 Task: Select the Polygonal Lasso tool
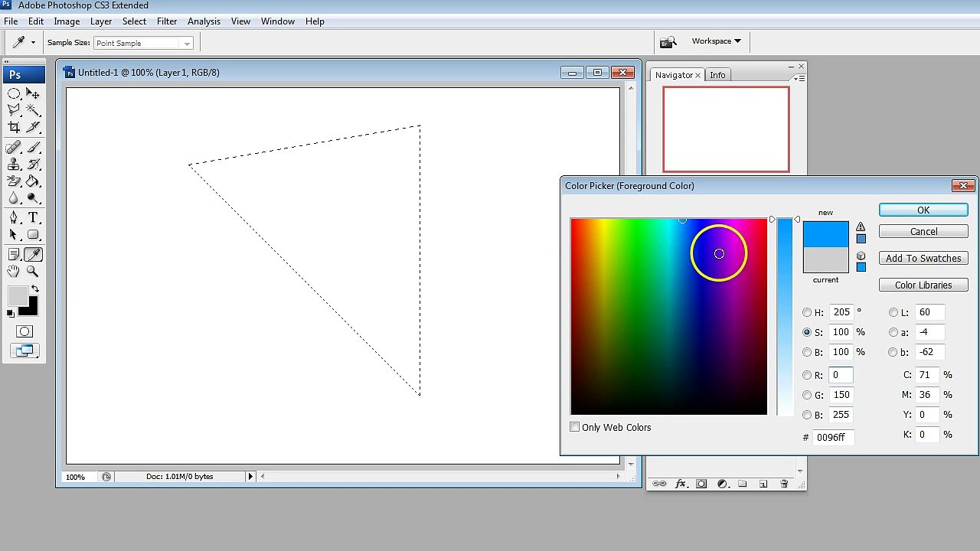click(14, 110)
